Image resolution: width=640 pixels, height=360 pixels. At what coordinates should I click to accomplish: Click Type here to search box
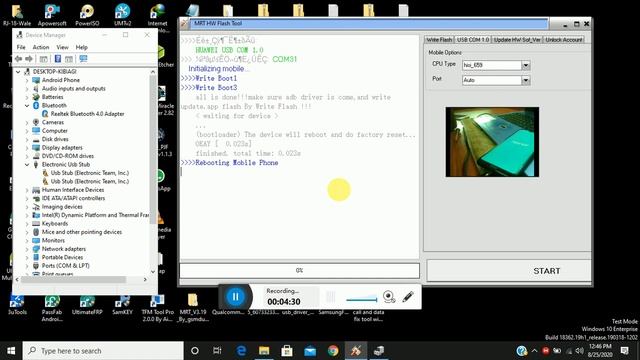pyautogui.click(x=103, y=351)
